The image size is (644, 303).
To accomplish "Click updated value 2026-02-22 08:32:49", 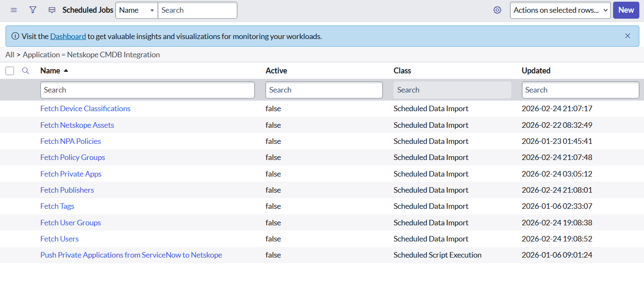I will point(557,125).
